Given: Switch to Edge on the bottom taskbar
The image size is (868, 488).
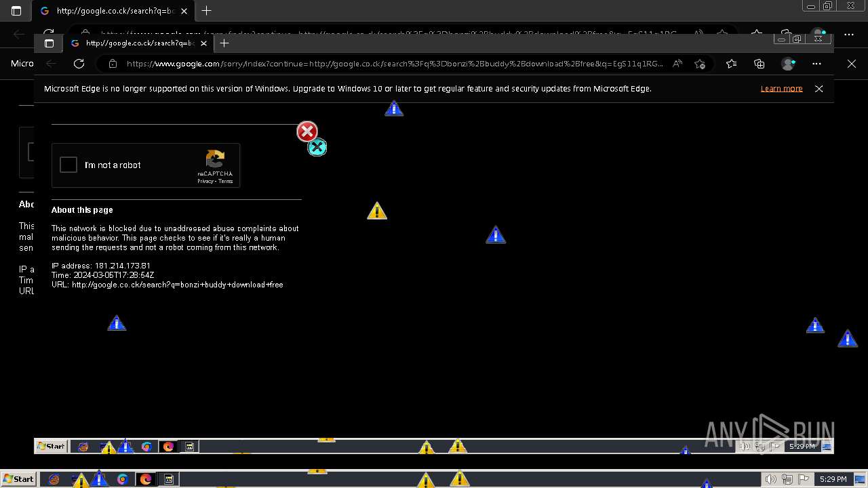Looking at the screenshot, I should pos(146,479).
